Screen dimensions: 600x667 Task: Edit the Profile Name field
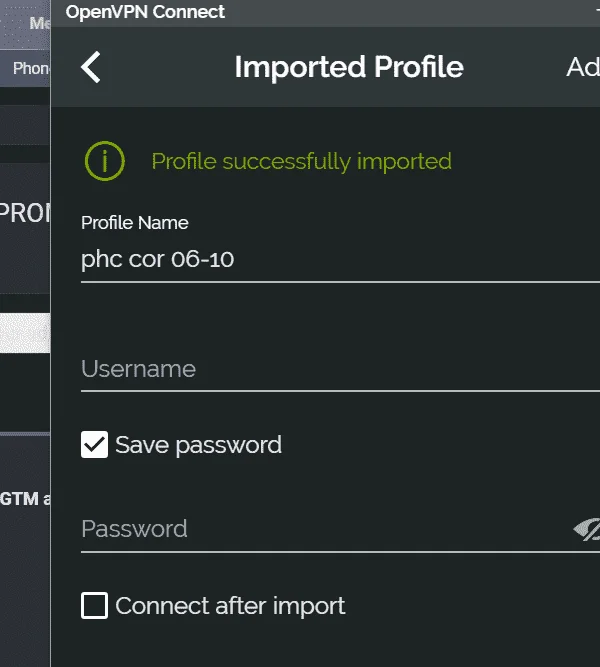pos(340,259)
